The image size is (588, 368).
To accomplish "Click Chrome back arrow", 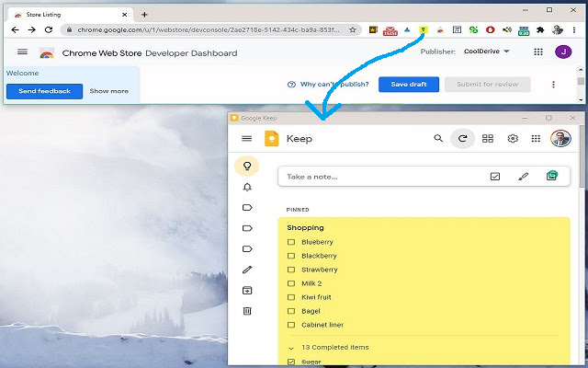I will tap(15, 29).
